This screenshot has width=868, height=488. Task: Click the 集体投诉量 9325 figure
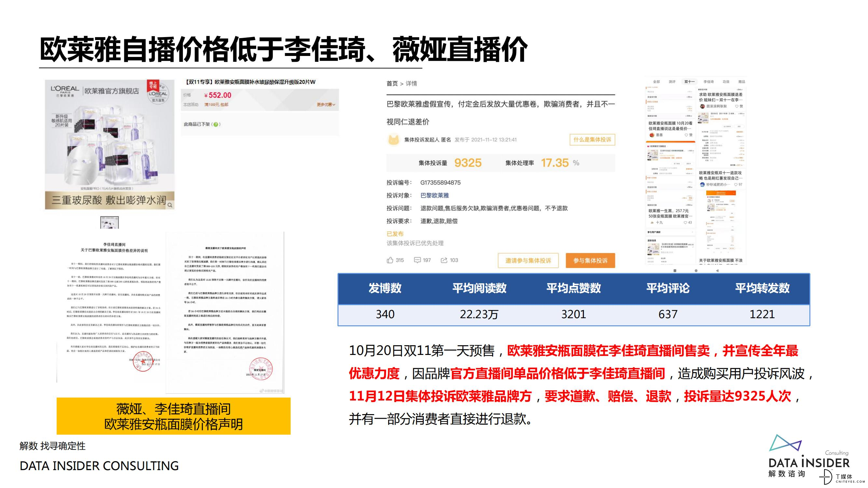tap(468, 163)
